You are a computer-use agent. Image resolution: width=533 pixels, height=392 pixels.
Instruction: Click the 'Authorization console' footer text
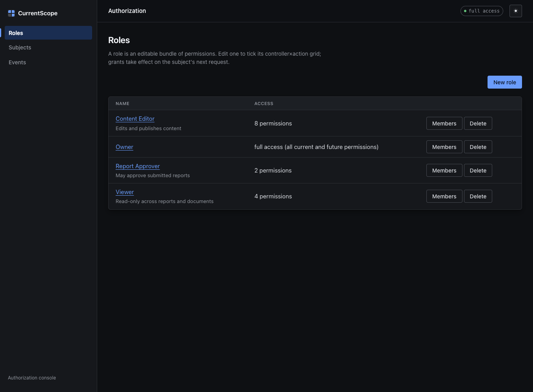[x=32, y=378]
